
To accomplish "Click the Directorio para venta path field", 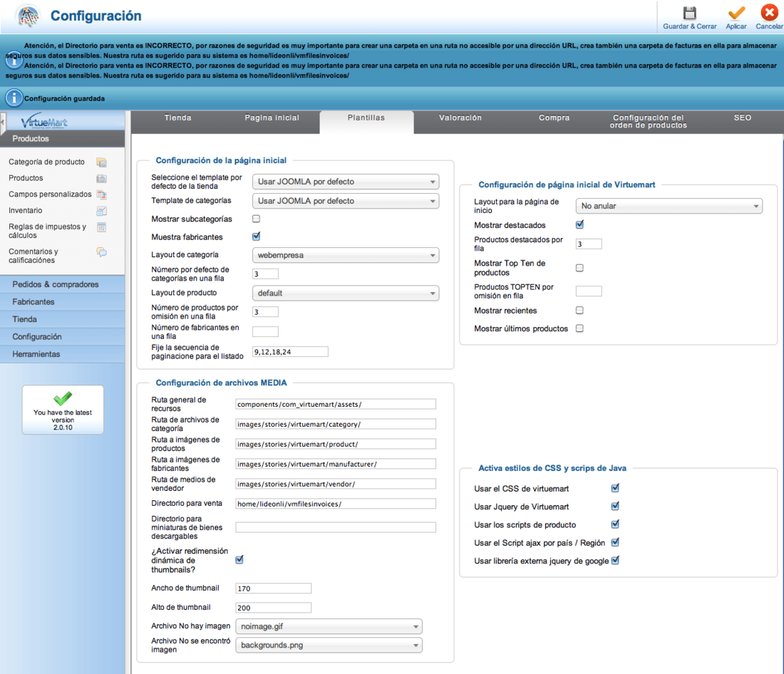I will pos(336,504).
